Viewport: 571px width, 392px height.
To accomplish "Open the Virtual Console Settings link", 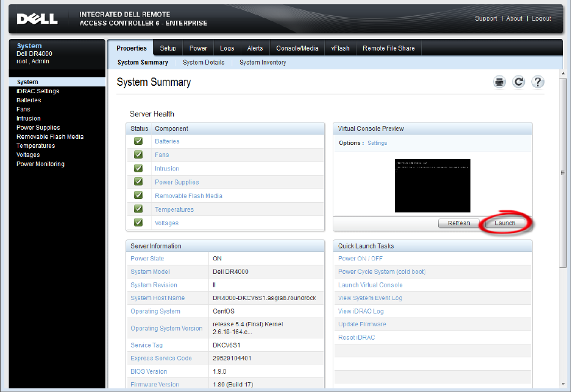I will (x=377, y=143).
